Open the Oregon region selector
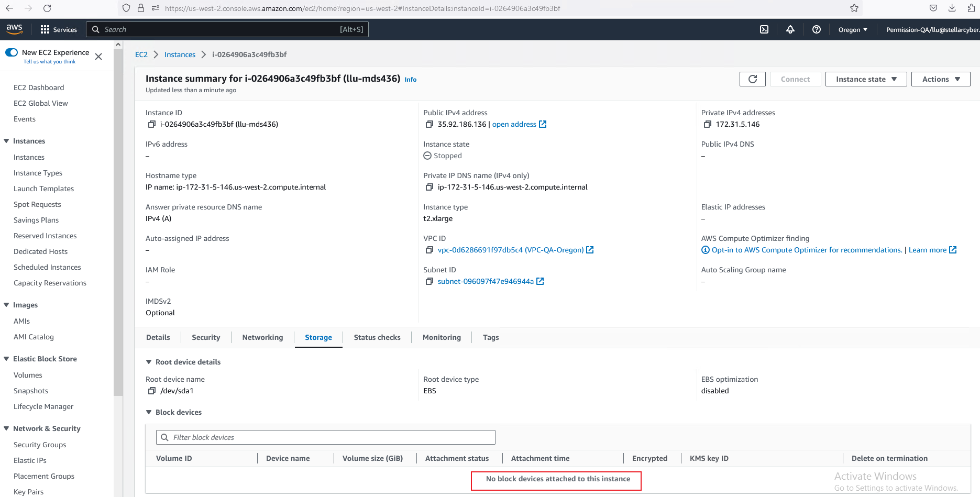The image size is (980, 497). 853,30
